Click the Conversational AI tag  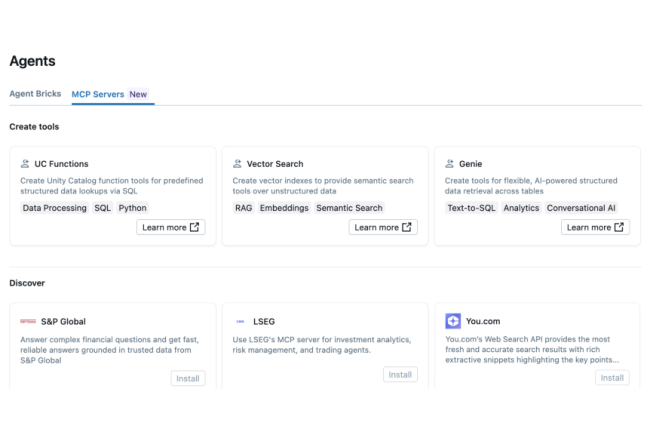(x=582, y=208)
